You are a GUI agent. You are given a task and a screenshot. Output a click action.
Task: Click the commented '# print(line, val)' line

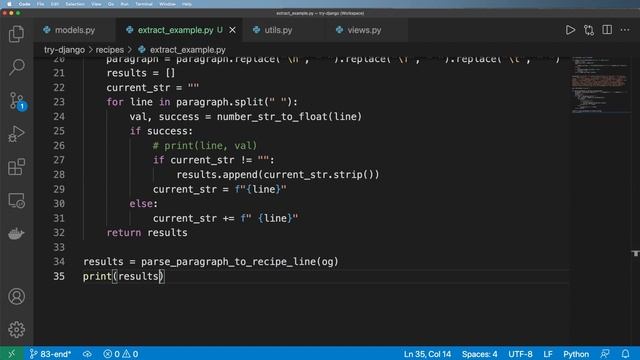[205, 146]
